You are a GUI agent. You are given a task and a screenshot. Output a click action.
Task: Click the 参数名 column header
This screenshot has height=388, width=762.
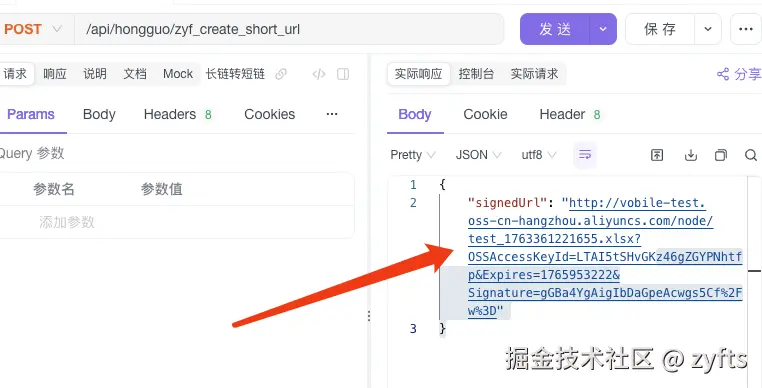pyautogui.click(x=54, y=189)
